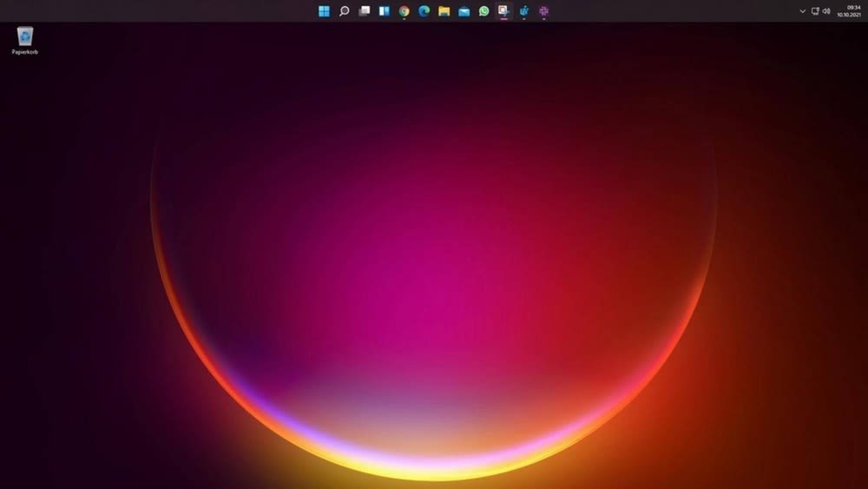Launch Google Chrome from the taskbar

click(x=404, y=11)
